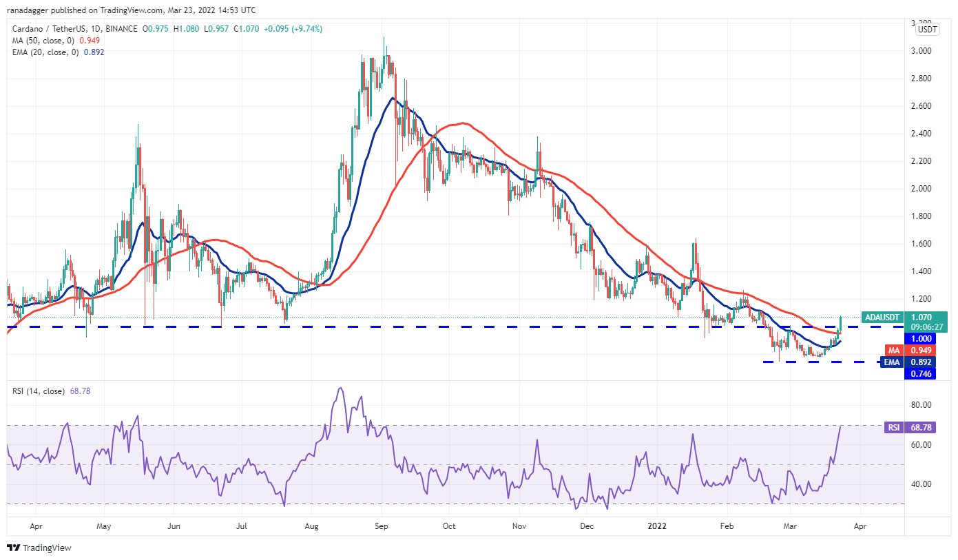Click the blue 1.000 support price label

pyautogui.click(x=920, y=339)
